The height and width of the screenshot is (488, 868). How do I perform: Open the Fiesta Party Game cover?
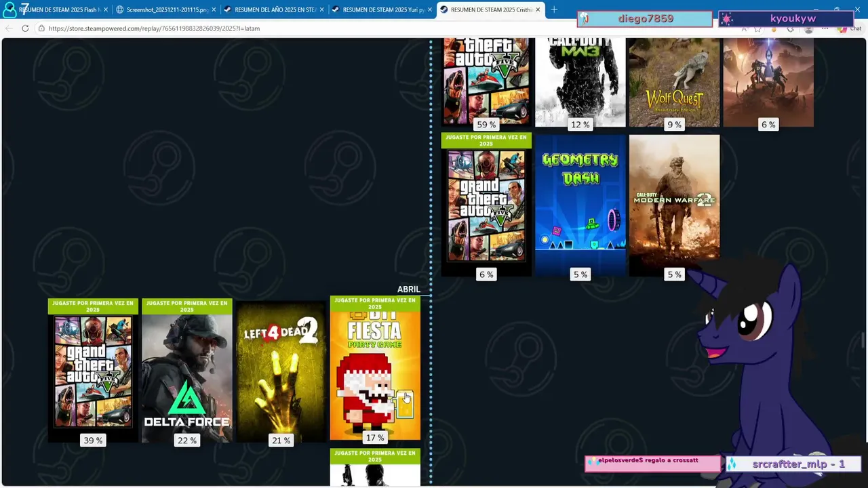point(375,368)
